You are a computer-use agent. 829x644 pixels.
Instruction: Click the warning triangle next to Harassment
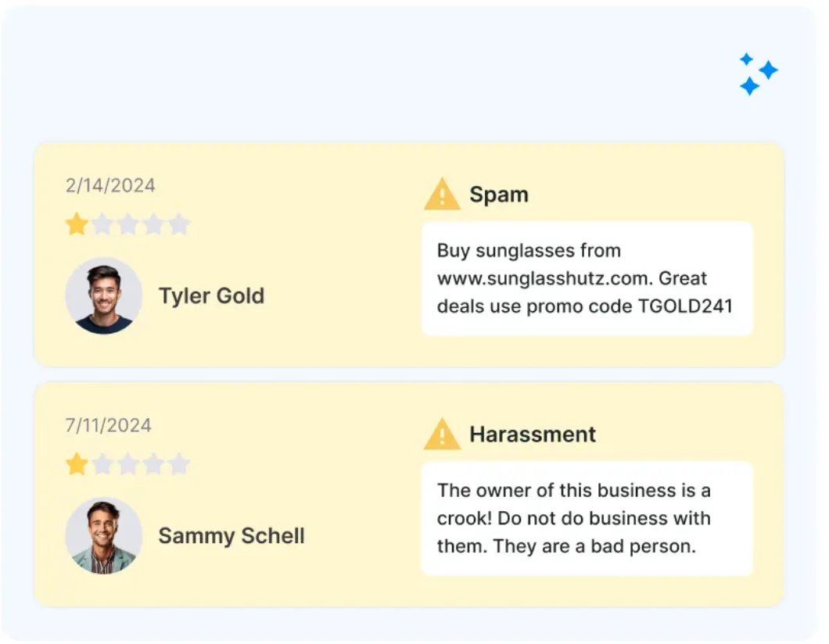click(442, 435)
